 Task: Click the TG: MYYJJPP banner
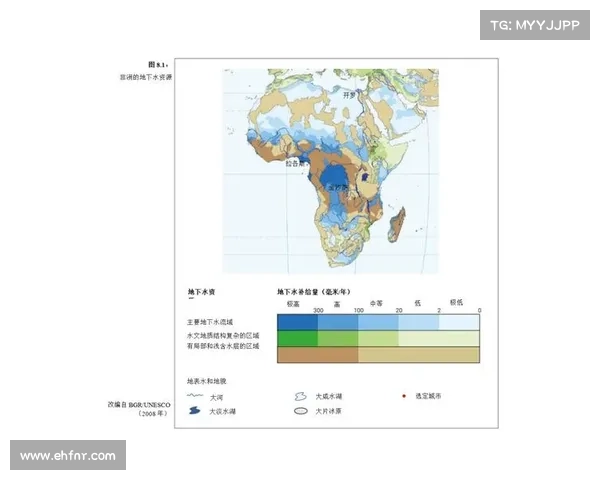[x=535, y=24]
